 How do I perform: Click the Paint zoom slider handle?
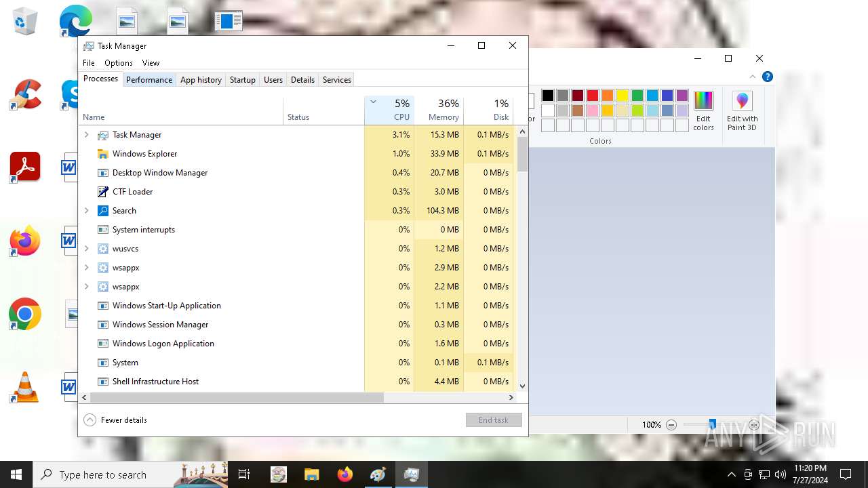pyautogui.click(x=712, y=425)
